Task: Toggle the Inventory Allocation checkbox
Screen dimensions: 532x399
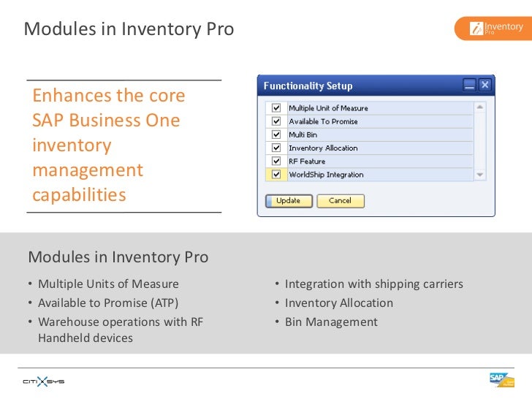Action: (276, 148)
